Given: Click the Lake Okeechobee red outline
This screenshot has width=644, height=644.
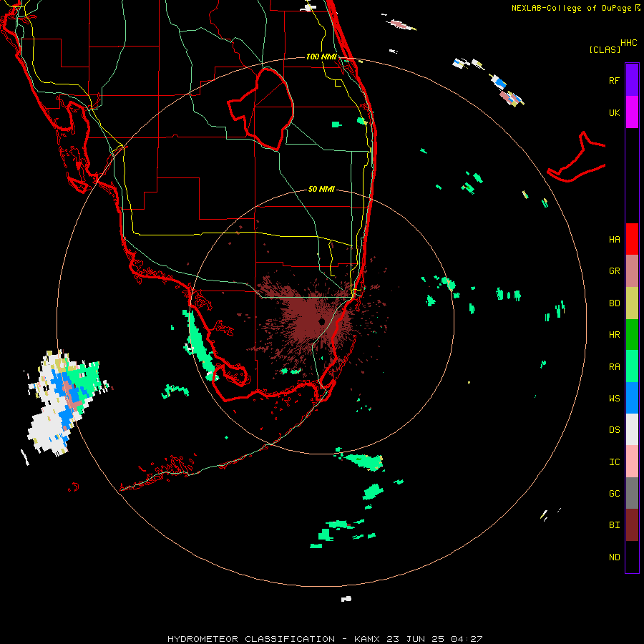Looking at the screenshot, I should (261, 109).
